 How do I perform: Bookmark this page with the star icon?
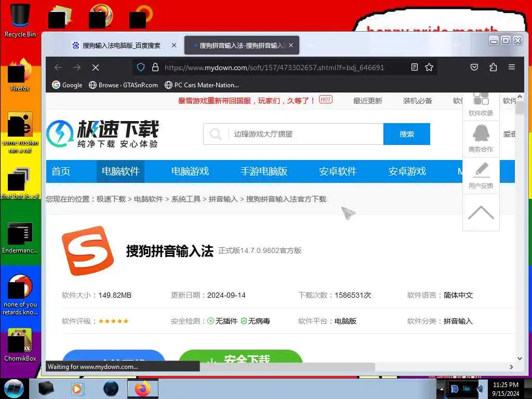tap(429, 67)
